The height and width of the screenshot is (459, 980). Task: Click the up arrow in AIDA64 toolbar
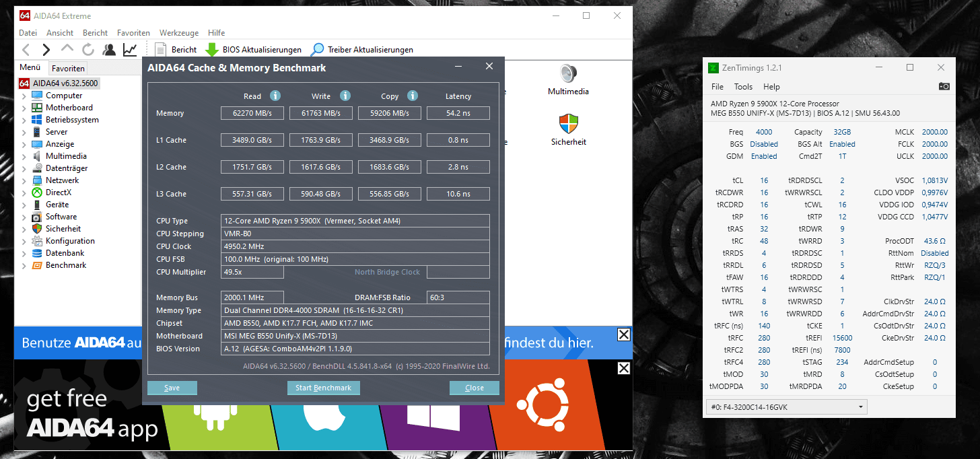point(67,49)
